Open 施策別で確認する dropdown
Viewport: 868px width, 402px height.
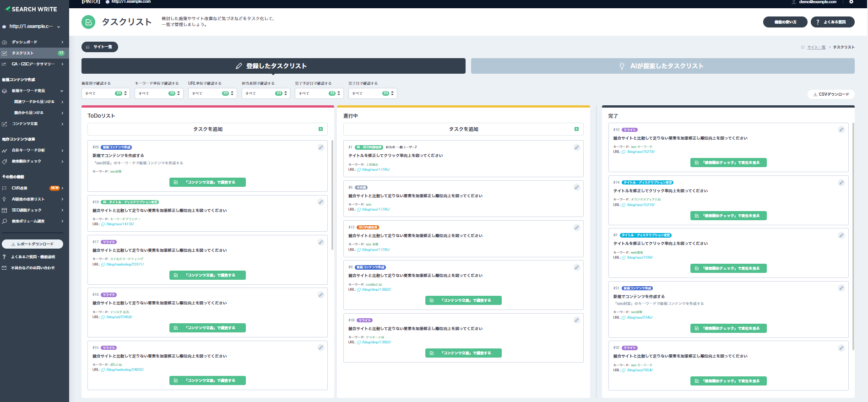point(106,93)
